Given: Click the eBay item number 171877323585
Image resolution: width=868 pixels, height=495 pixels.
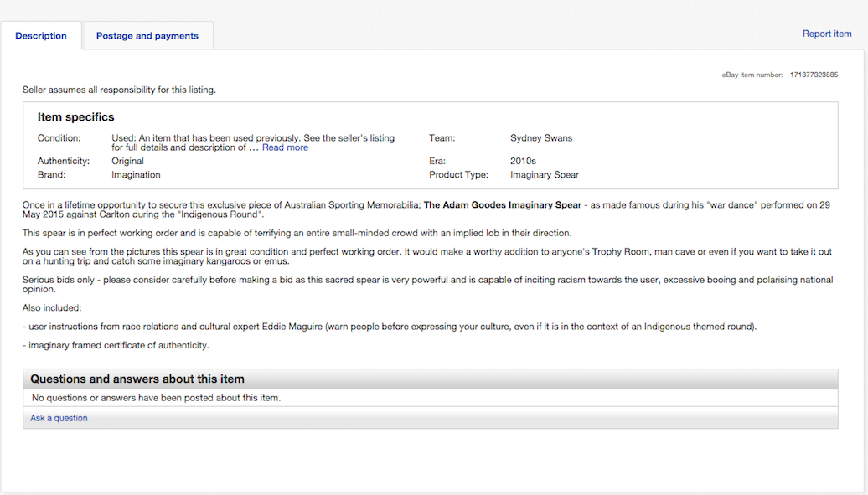Looking at the screenshot, I should [813, 75].
